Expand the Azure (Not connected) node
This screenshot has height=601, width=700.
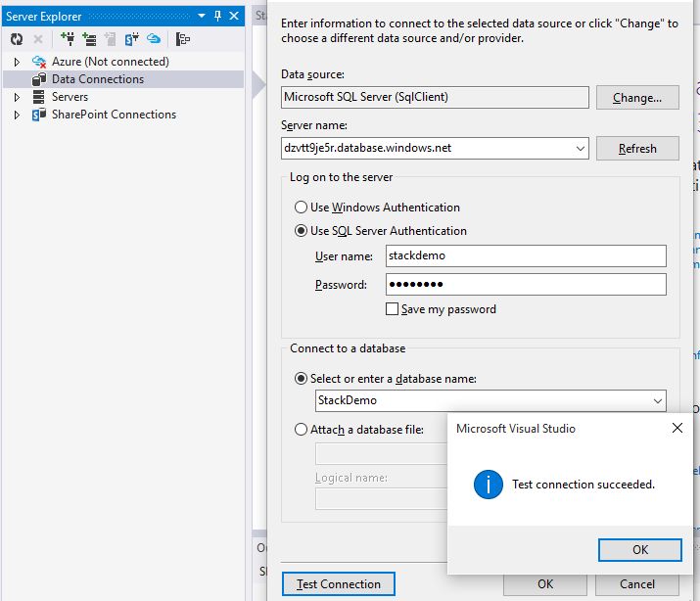17,62
